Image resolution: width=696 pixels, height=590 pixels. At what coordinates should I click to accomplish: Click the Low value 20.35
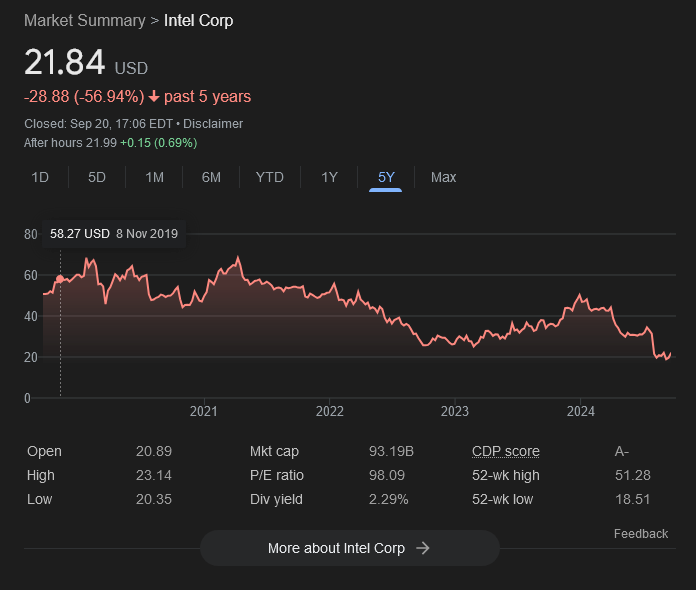coord(154,499)
